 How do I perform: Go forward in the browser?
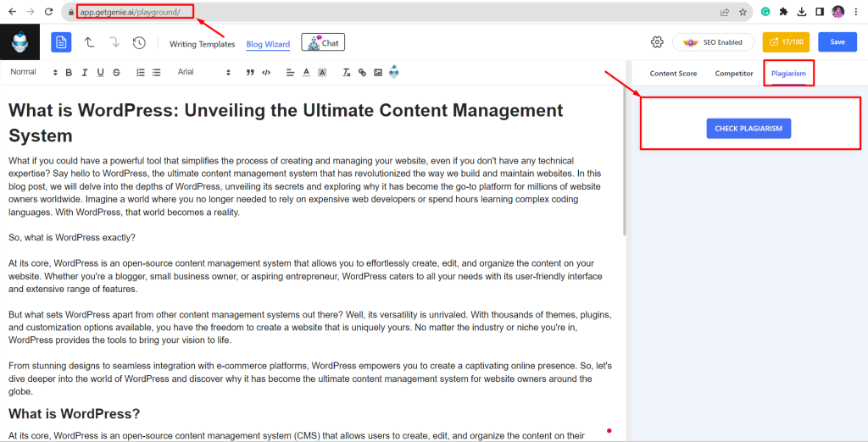coord(31,12)
